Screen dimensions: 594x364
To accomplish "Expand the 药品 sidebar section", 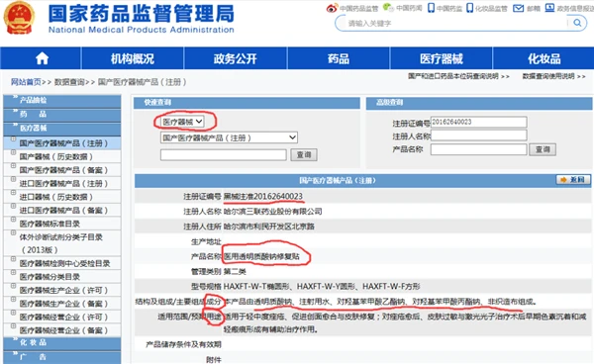I will (x=62, y=115).
